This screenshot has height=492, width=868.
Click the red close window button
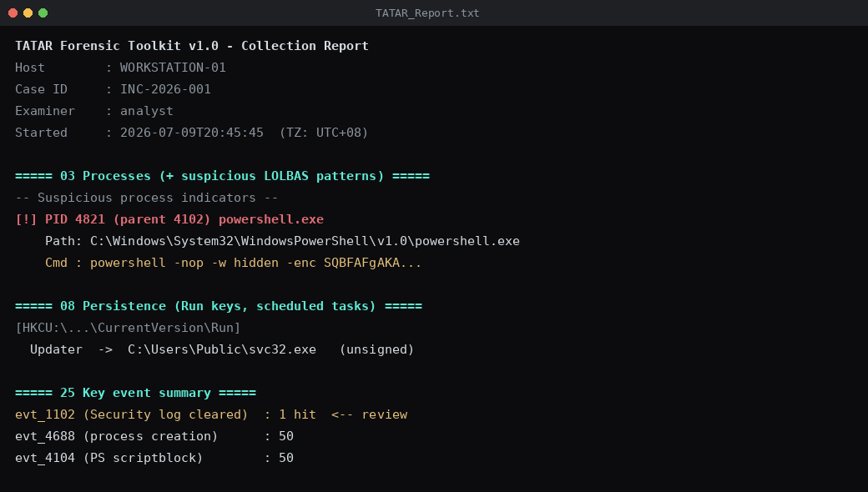tap(13, 13)
